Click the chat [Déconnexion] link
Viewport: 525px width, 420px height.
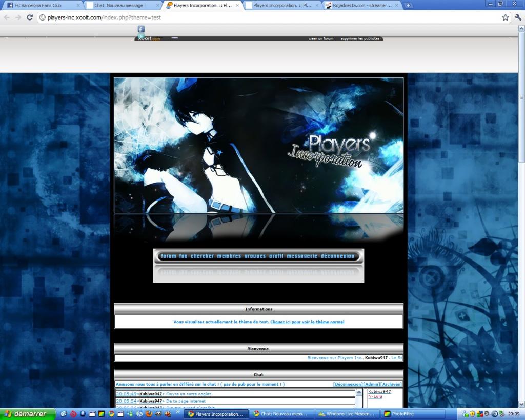[348, 384]
